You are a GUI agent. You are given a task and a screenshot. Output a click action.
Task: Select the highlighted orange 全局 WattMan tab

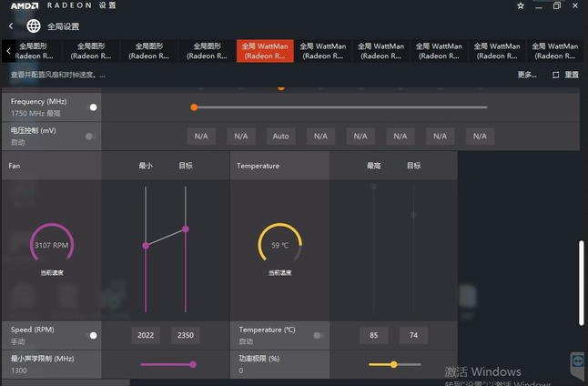(265, 51)
